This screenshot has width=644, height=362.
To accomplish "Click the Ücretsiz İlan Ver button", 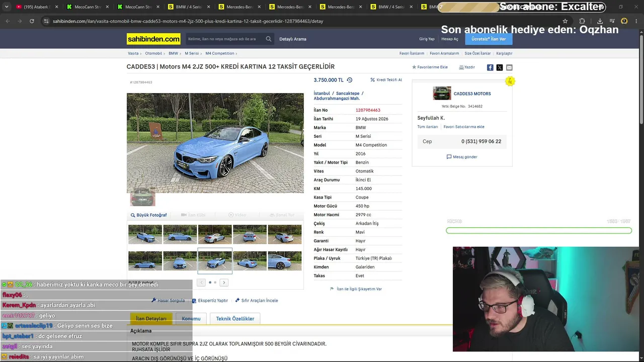I will click(489, 39).
